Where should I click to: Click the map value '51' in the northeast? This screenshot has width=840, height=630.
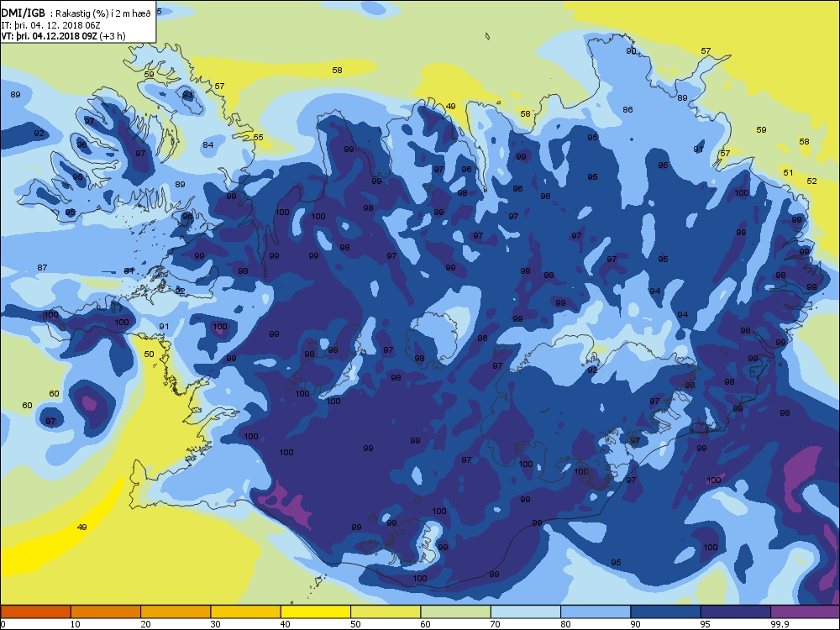tap(788, 172)
